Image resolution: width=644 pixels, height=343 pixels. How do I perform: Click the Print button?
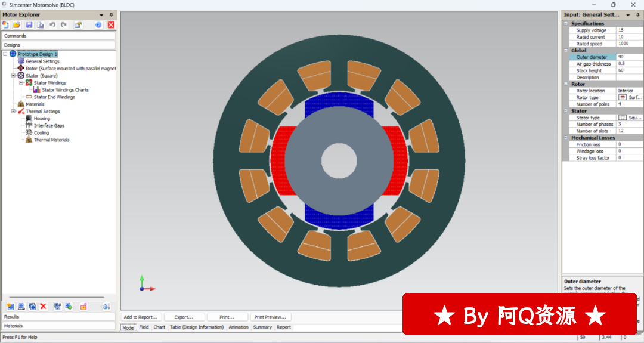227,317
